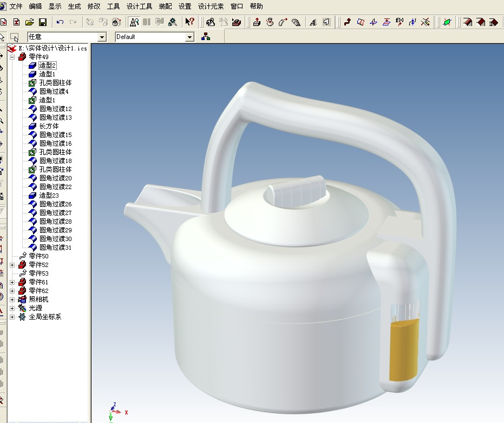Screen dimensions: 504x423
Task: Click the shell part icon
Action: click(494, 22)
